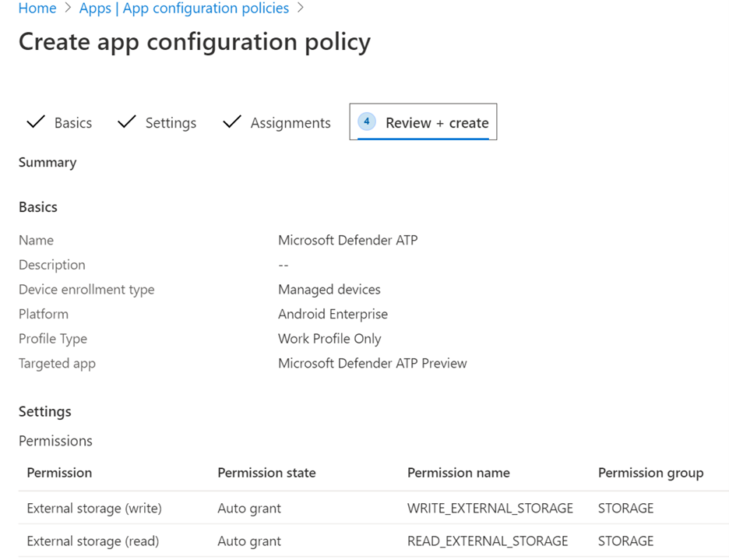Click the checkmark icon beside Basics
The width and height of the screenshot is (729, 560).
pyautogui.click(x=36, y=122)
